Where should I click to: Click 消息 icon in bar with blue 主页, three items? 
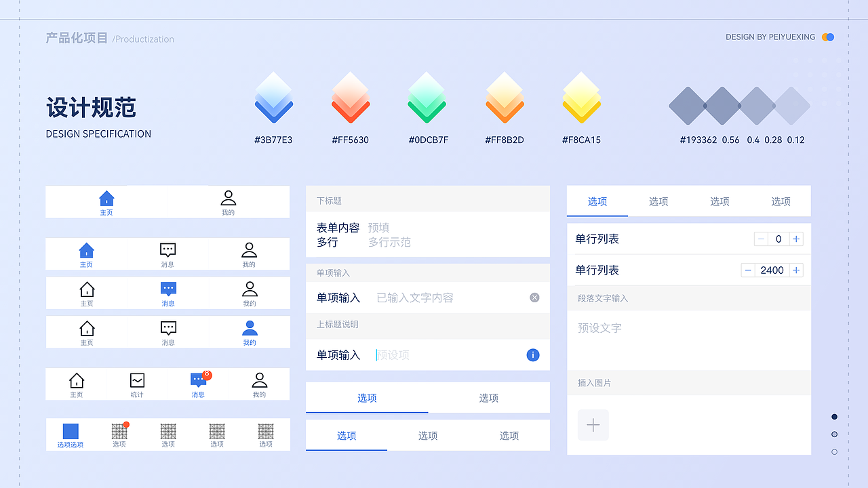pos(168,250)
